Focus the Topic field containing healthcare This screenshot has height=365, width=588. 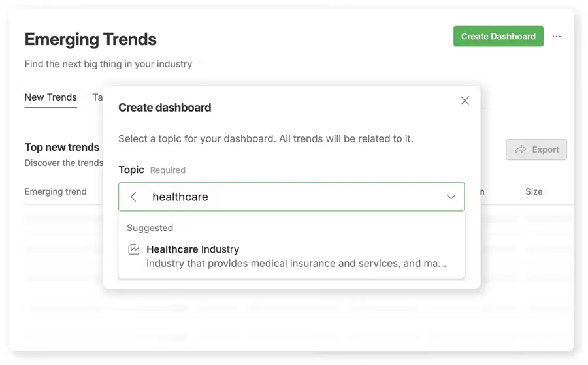click(x=291, y=197)
